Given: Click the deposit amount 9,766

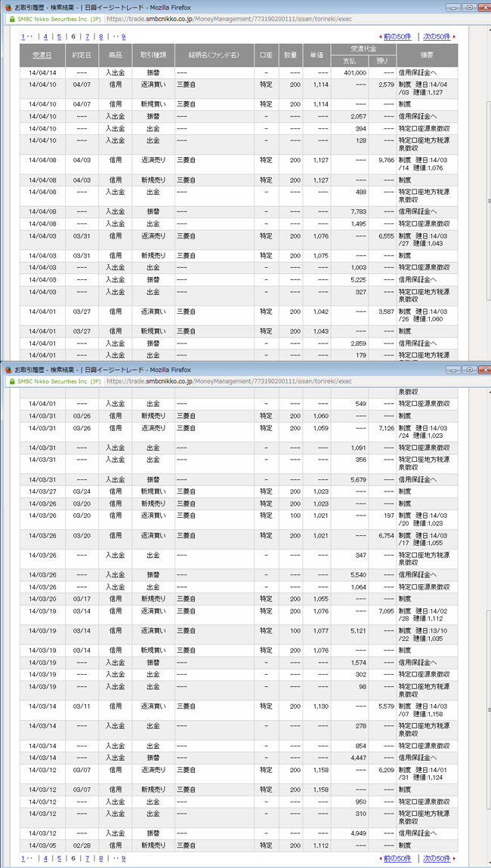Looking at the screenshot, I should pos(386,160).
